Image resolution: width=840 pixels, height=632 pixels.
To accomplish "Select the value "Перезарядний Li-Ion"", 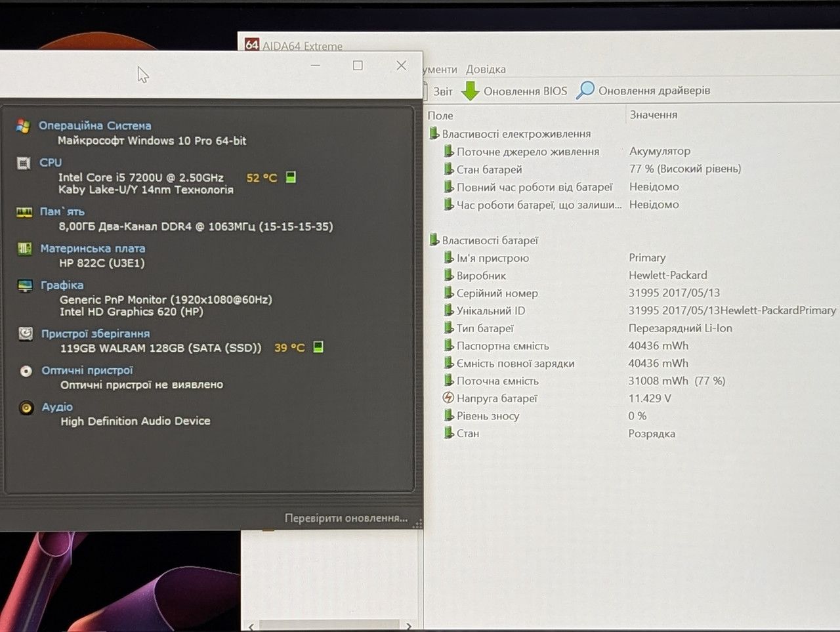I will pyautogui.click(x=680, y=327).
